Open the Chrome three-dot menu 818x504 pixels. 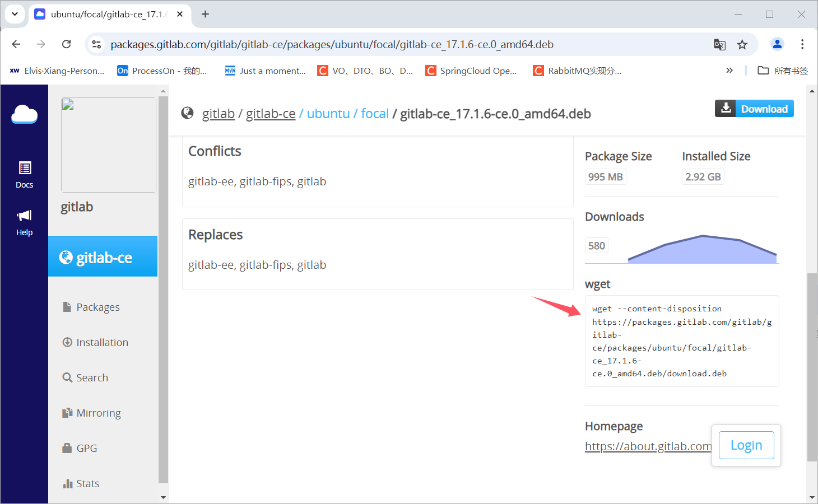[x=802, y=44]
